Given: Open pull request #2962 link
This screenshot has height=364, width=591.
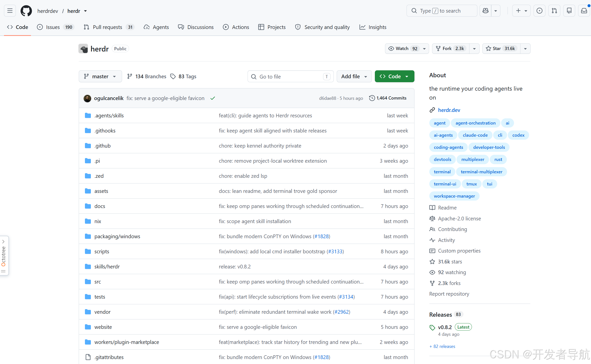Looking at the screenshot, I should [x=341, y=312].
